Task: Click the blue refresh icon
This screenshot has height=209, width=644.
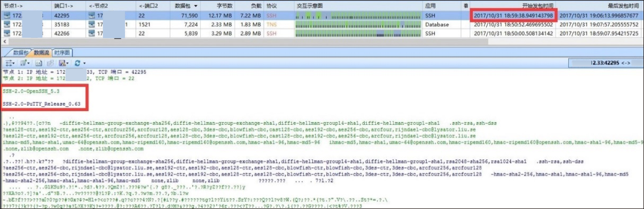Action: [x=77, y=63]
